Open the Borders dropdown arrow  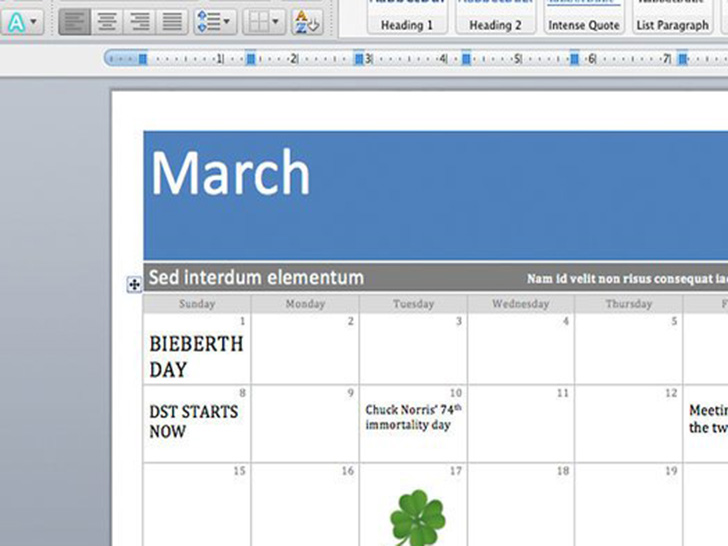pyautogui.click(x=275, y=21)
